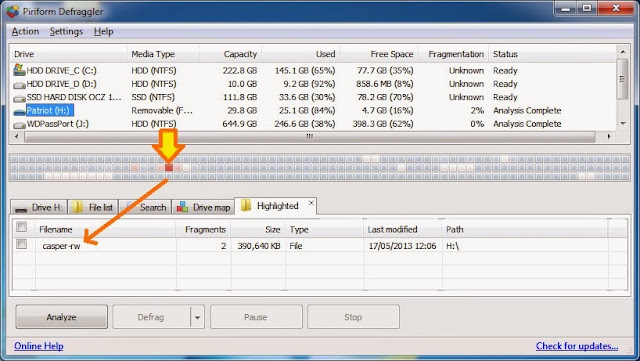Image resolution: width=640 pixels, height=361 pixels.
Task: Click the red fragmented block in drive map
Action: [x=169, y=167]
